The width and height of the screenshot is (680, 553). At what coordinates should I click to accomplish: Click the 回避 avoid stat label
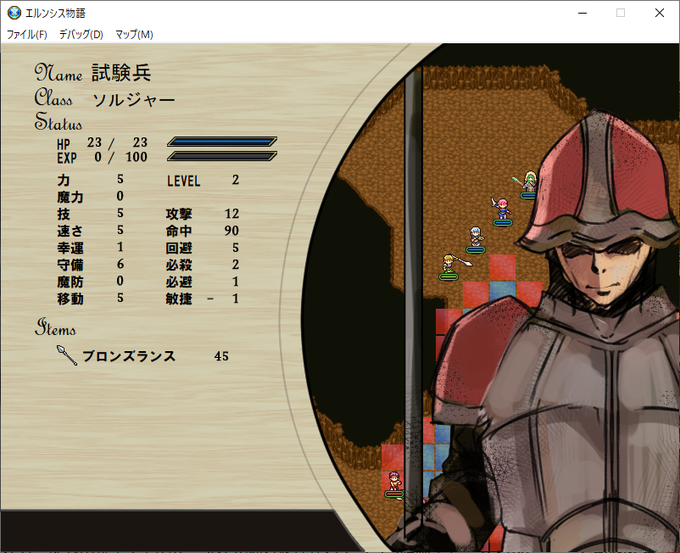179,248
